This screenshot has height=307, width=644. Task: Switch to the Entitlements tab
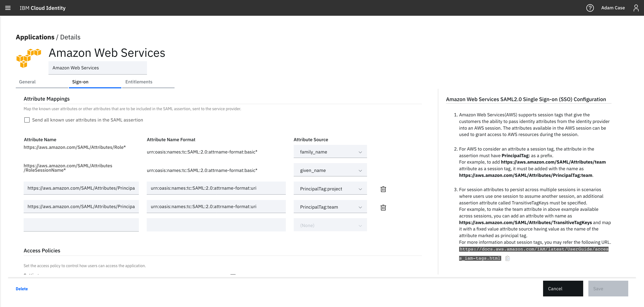[x=139, y=82]
